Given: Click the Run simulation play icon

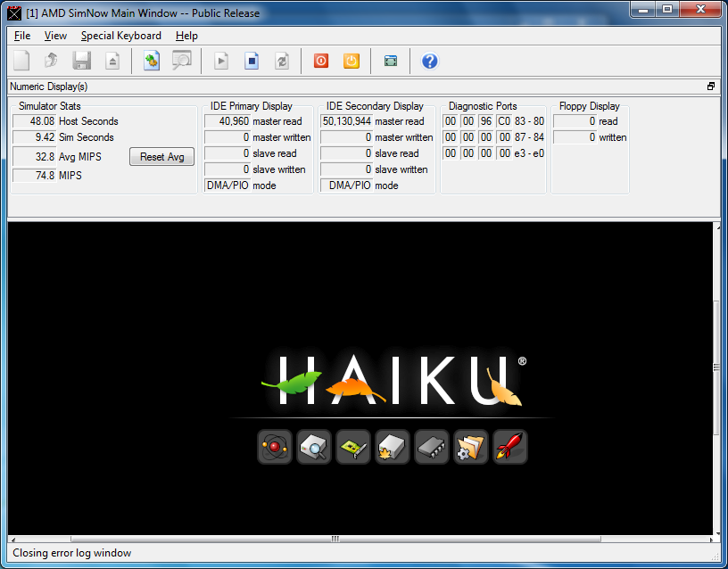Looking at the screenshot, I should coord(221,61).
